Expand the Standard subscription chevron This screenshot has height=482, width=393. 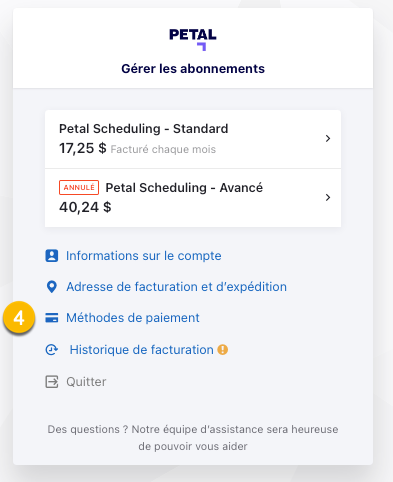click(x=328, y=138)
